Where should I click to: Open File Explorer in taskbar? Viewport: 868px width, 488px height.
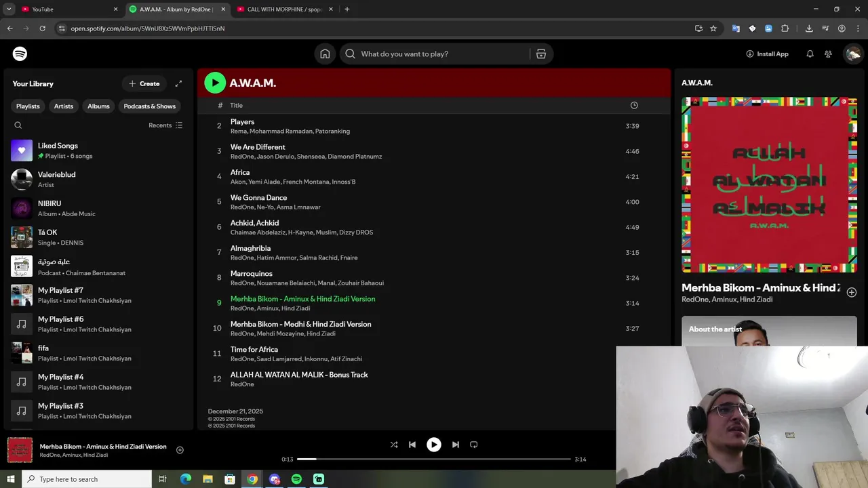click(208, 479)
